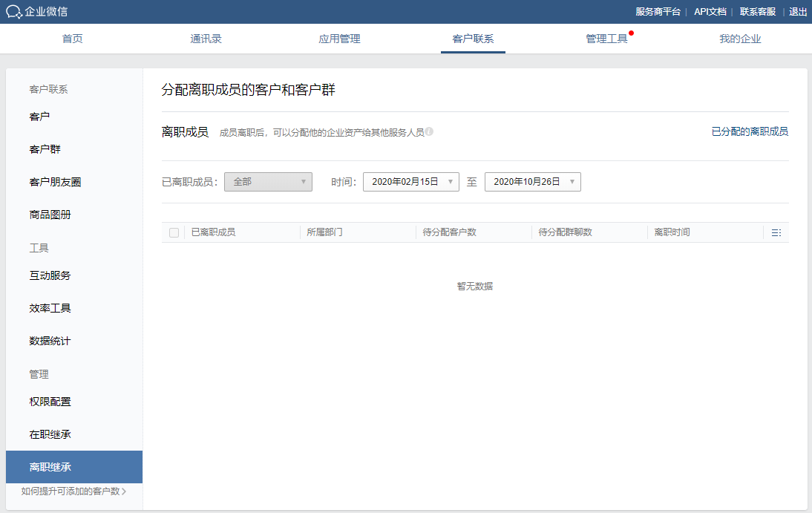Image resolution: width=812 pixels, height=513 pixels.
Task: Open 管理工具 tab with red dot
Action: [x=606, y=39]
